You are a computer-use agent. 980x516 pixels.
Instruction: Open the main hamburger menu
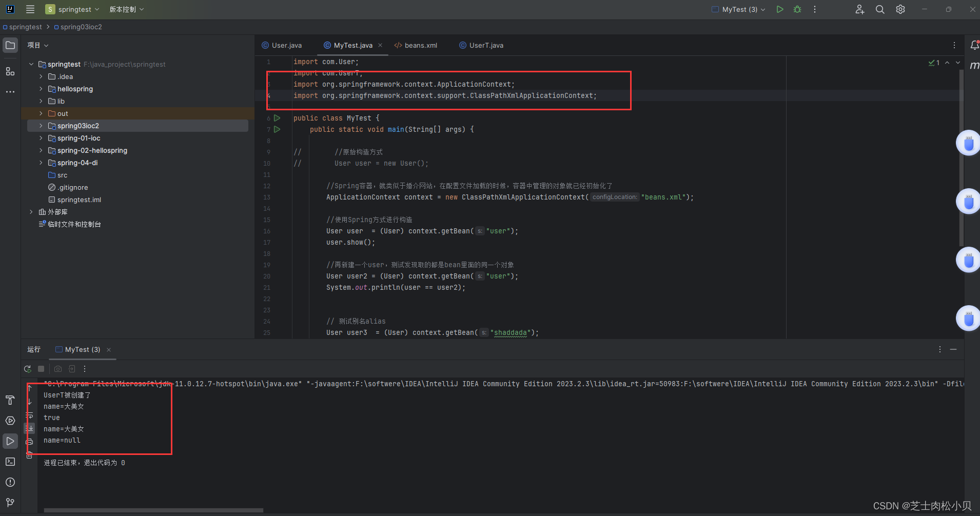tap(30, 9)
